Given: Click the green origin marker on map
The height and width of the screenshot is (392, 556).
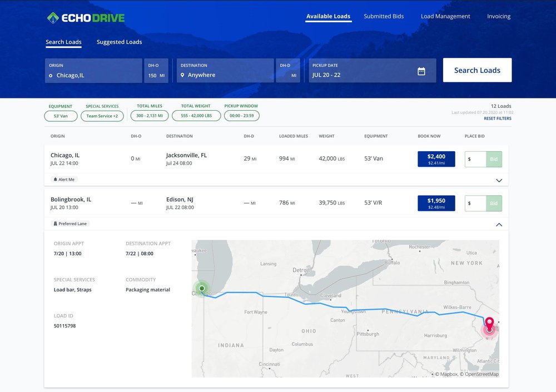Looking at the screenshot, I should [x=202, y=289].
